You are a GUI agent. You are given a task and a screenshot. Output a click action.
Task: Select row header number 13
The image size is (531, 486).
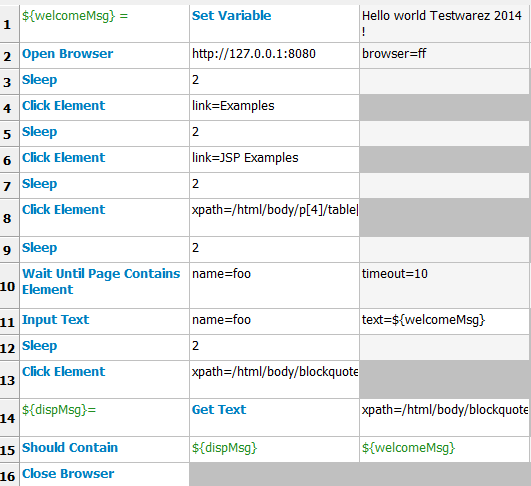[x=9, y=380]
